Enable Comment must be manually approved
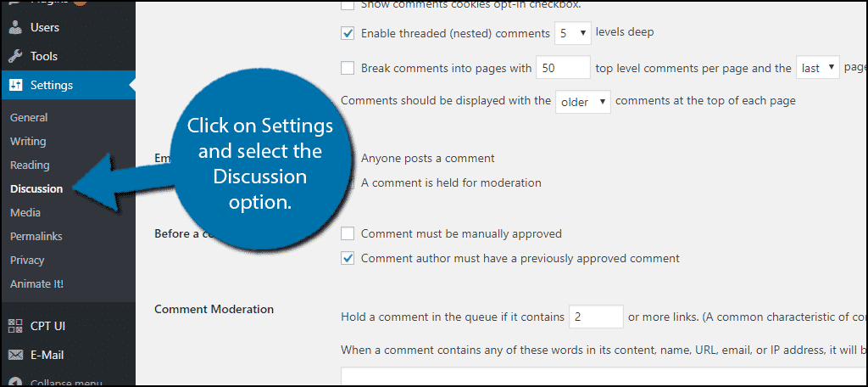The width and height of the screenshot is (868, 387). pos(348,233)
